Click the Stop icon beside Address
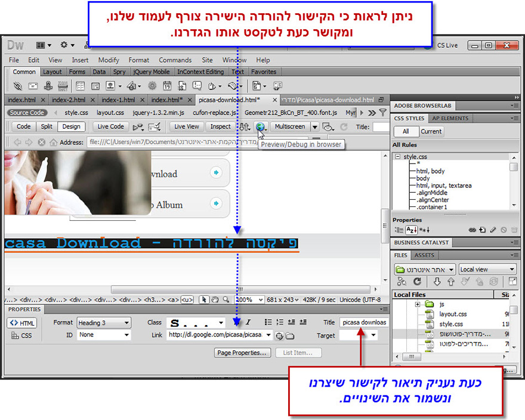 (42, 143)
